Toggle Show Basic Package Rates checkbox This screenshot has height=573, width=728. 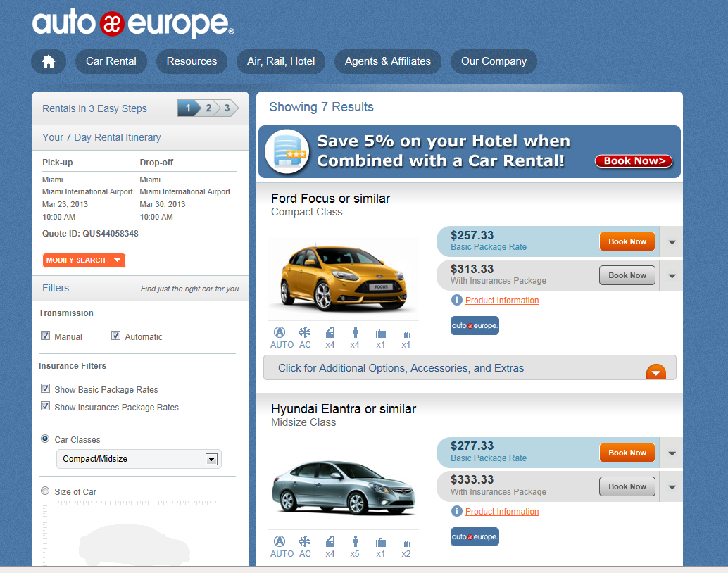[45, 389]
